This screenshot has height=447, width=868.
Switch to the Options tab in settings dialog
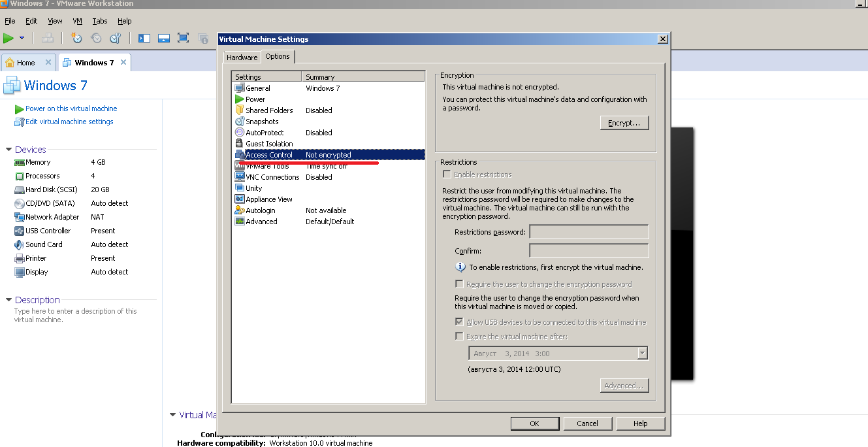point(278,57)
